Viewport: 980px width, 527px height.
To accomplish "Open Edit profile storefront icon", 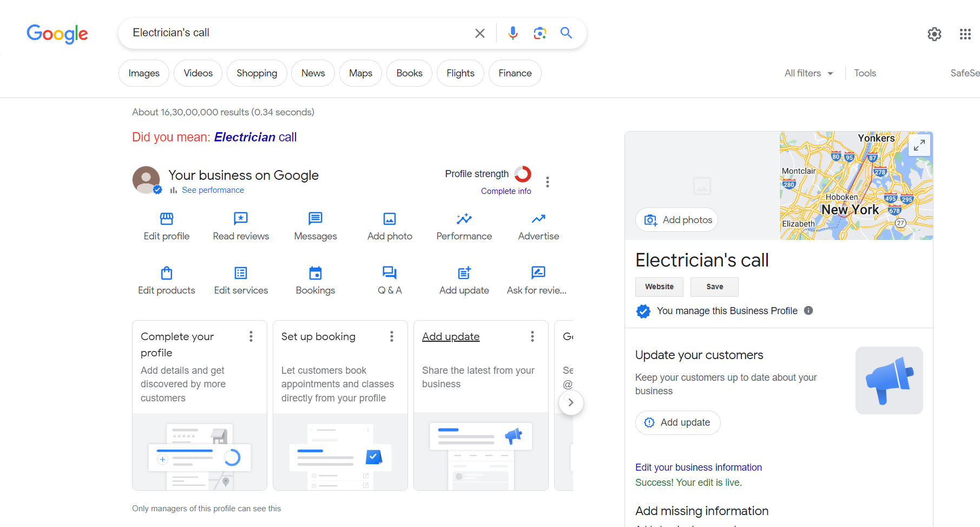I will pos(167,219).
